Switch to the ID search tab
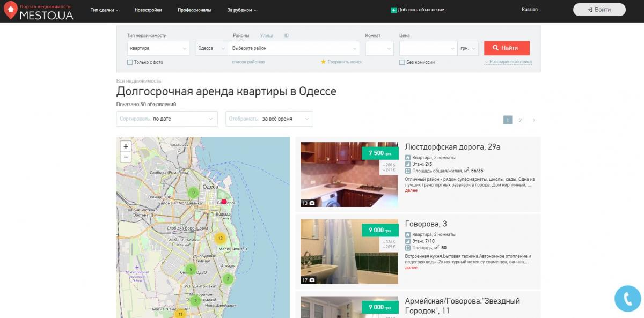 click(287, 36)
